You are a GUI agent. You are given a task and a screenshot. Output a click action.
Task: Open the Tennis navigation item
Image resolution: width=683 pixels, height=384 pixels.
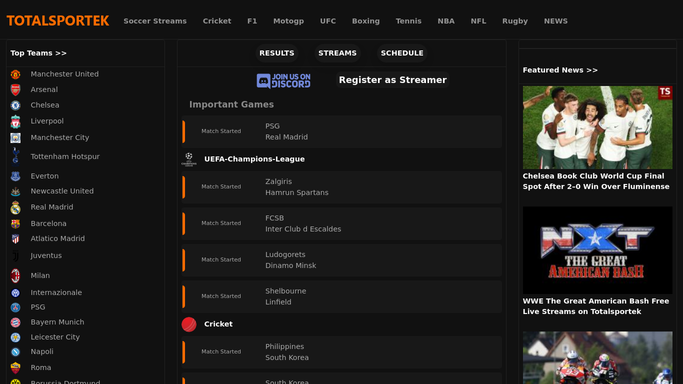tap(408, 21)
